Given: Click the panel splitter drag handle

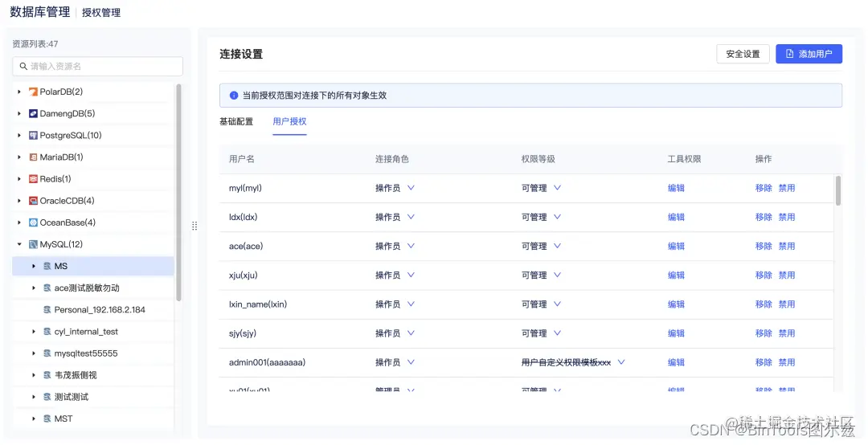Looking at the screenshot, I should (x=194, y=226).
